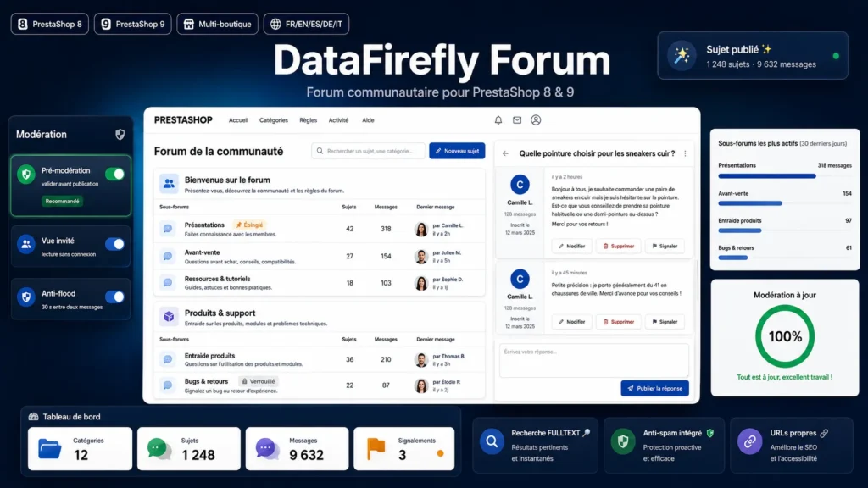Viewport: 868px width, 488px height.
Task: Click Supprimer on the second post
Action: [x=618, y=322]
